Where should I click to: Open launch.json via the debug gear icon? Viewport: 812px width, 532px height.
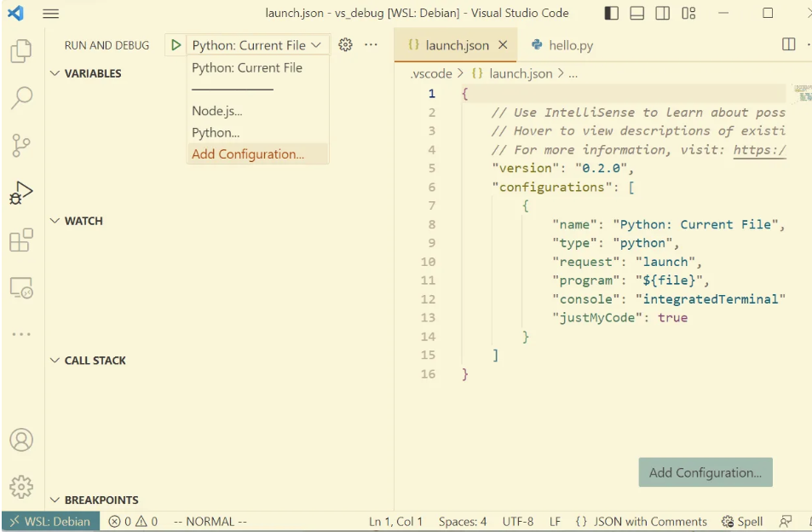(x=345, y=45)
